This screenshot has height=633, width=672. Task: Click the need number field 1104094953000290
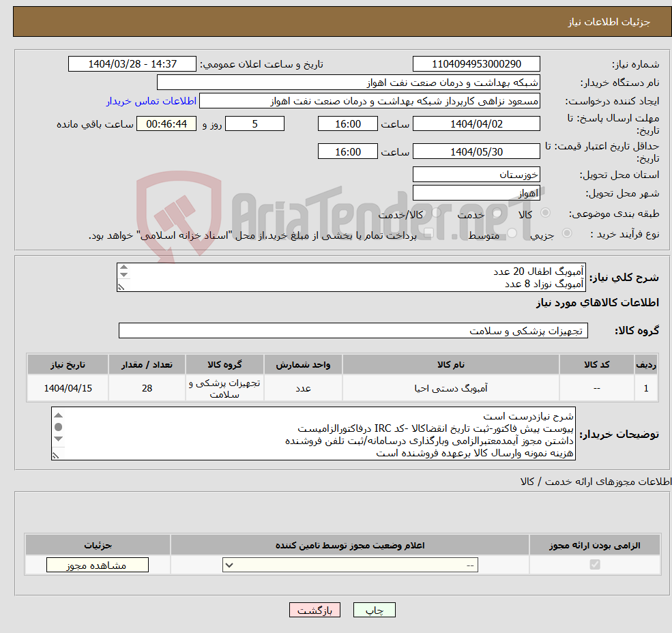476,64
